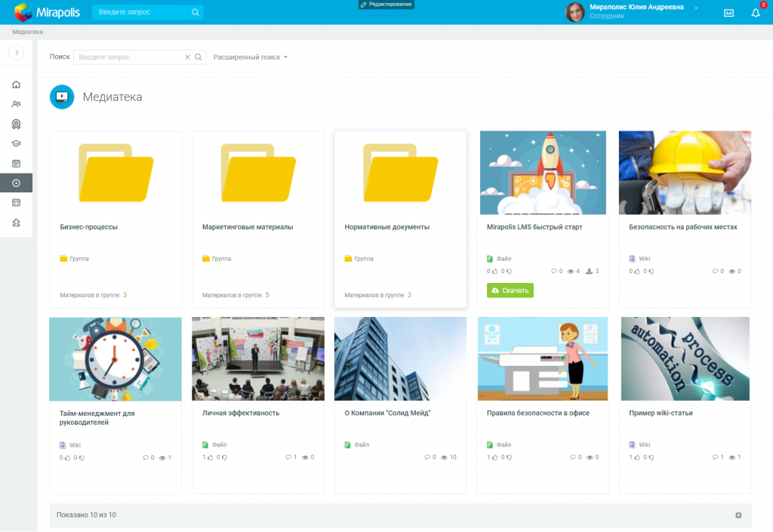Open the Home icon in left sidebar
The height and width of the screenshot is (532, 773).
click(x=16, y=85)
